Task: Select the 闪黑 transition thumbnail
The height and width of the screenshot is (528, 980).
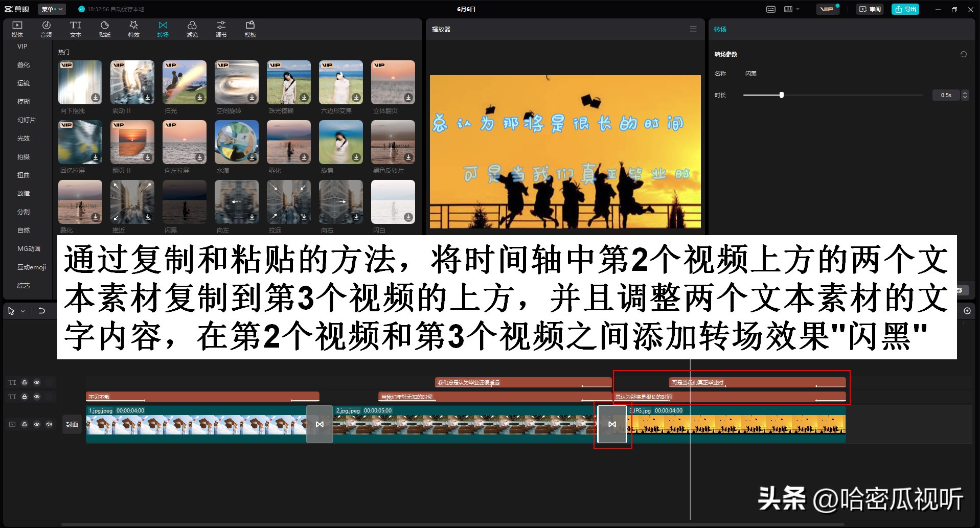Action: click(184, 201)
